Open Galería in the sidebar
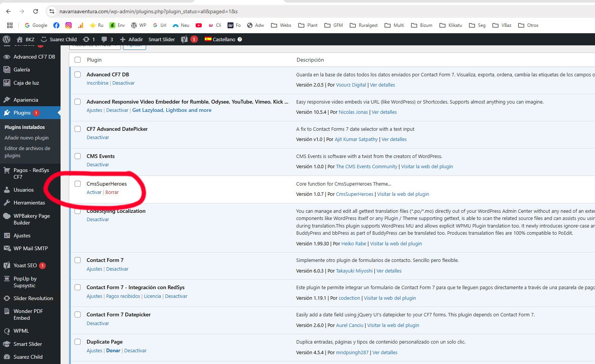The width and height of the screenshot is (595, 364). 30,70
